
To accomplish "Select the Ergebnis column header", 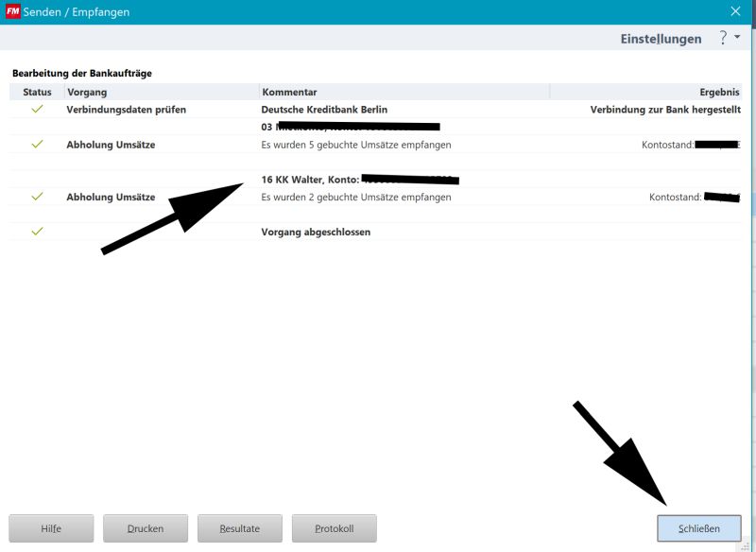I will coord(646,92).
